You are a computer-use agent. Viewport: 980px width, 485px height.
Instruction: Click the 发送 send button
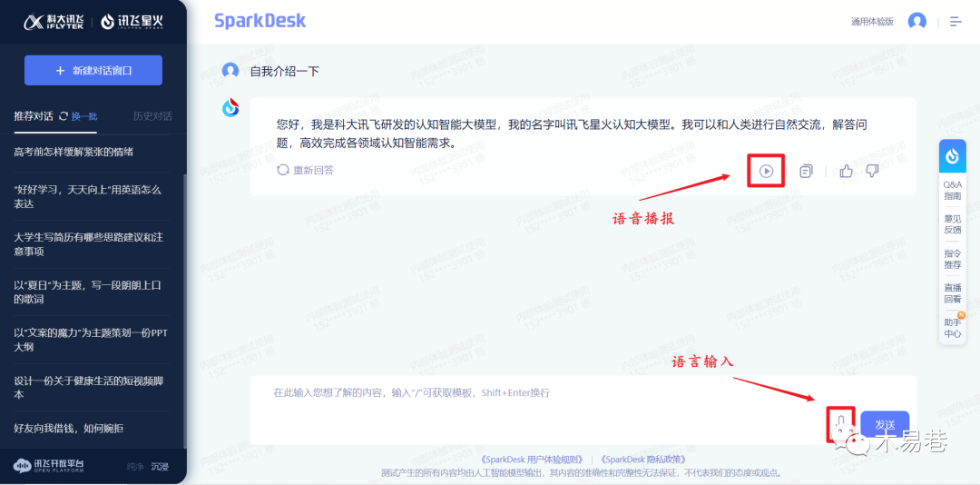tap(885, 424)
